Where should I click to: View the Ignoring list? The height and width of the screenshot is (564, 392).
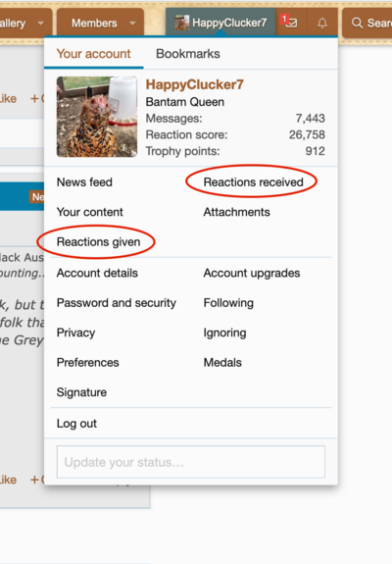(225, 333)
